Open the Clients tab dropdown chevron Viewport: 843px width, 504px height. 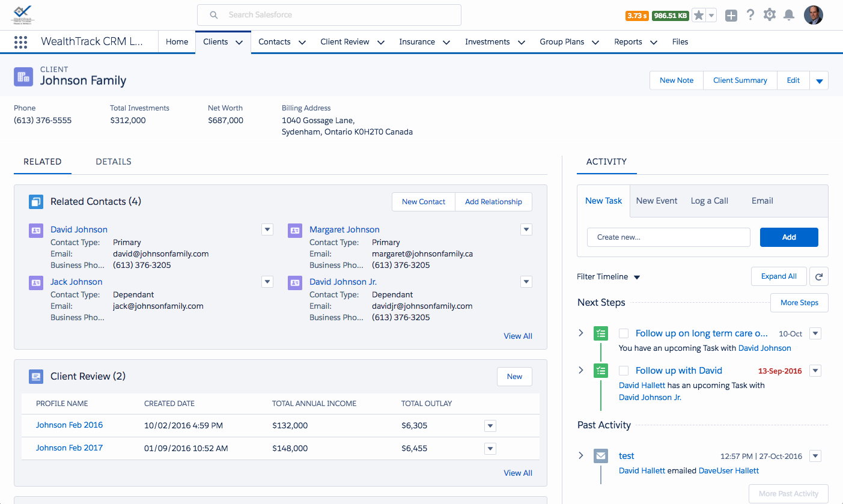pyautogui.click(x=239, y=42)
